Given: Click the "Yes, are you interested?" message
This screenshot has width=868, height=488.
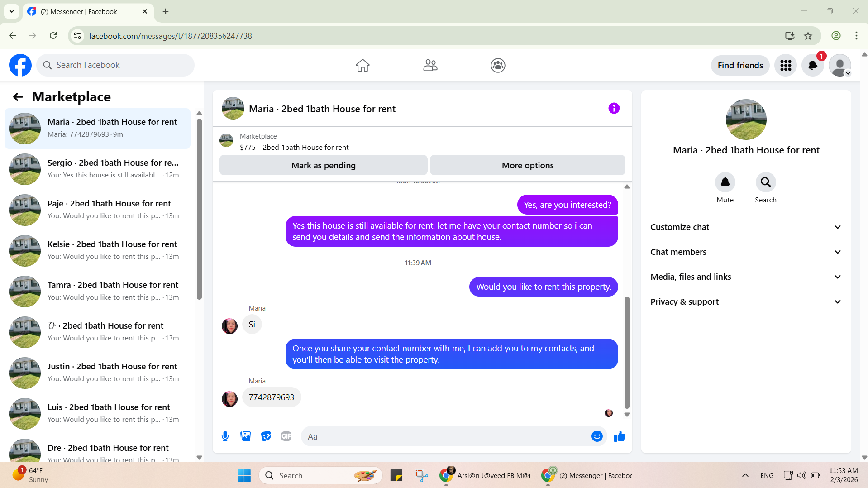Looking at the screenshot, I should [568, 205].
